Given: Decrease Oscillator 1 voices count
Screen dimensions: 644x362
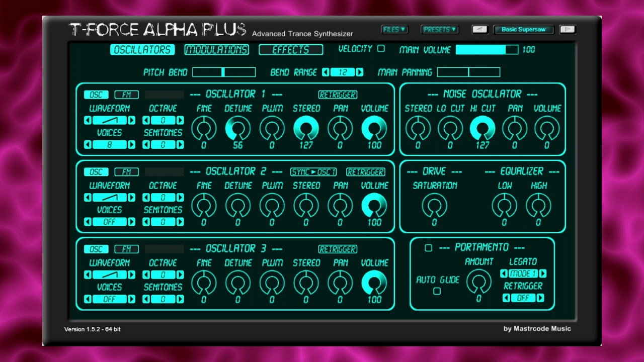Looking at the screenshot, I should click(88, 145).
